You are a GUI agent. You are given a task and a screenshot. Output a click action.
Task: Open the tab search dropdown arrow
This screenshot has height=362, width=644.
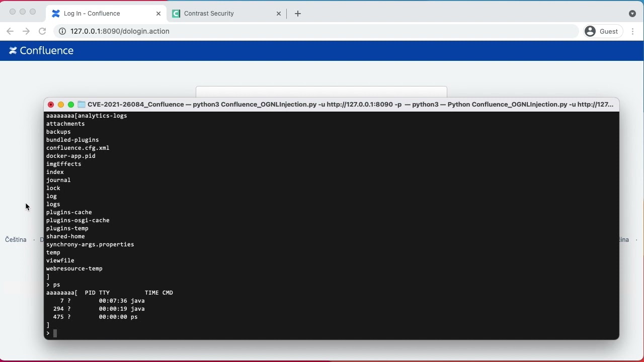(x=632, y=14)
